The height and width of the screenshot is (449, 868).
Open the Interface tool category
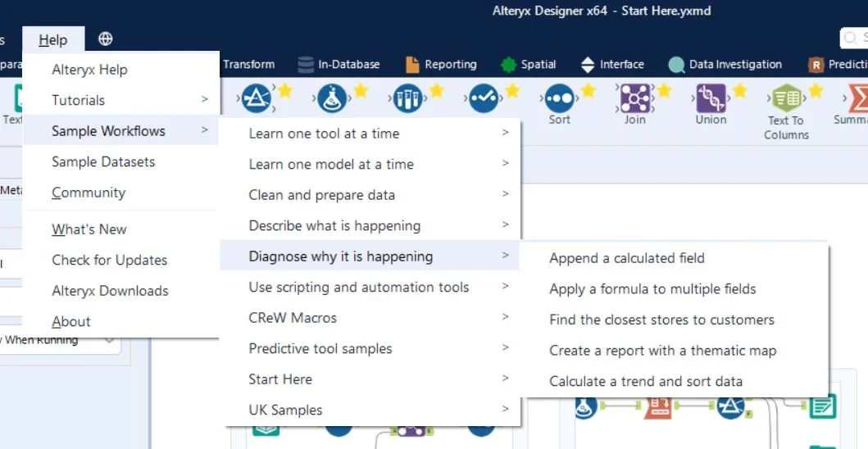(612, 65)
